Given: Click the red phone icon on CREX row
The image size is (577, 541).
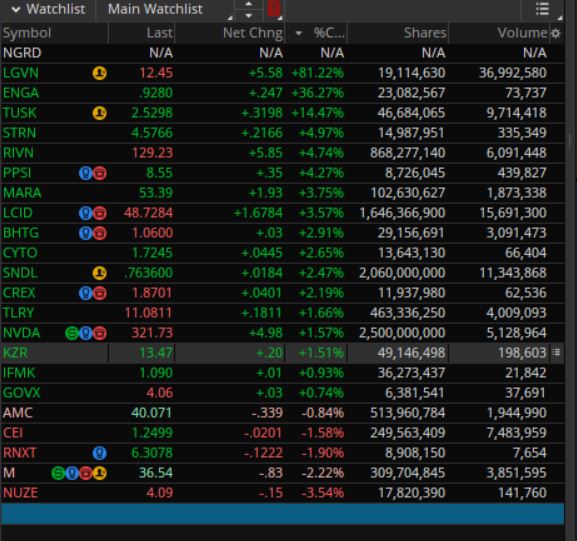Looking at the screenshot, I should [x=100, y=293].
